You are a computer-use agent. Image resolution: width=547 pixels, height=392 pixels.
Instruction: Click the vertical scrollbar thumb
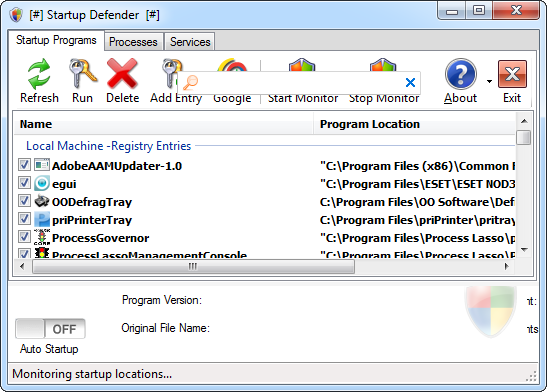pyautogui.click(x=524, y=137)
